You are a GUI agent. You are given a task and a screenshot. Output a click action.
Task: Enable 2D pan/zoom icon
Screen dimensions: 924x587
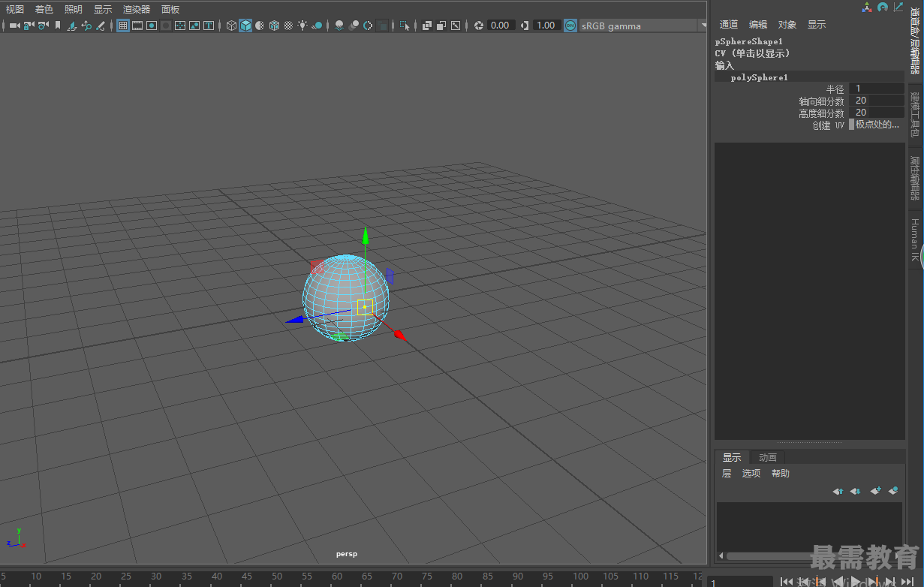pos(86,26)
